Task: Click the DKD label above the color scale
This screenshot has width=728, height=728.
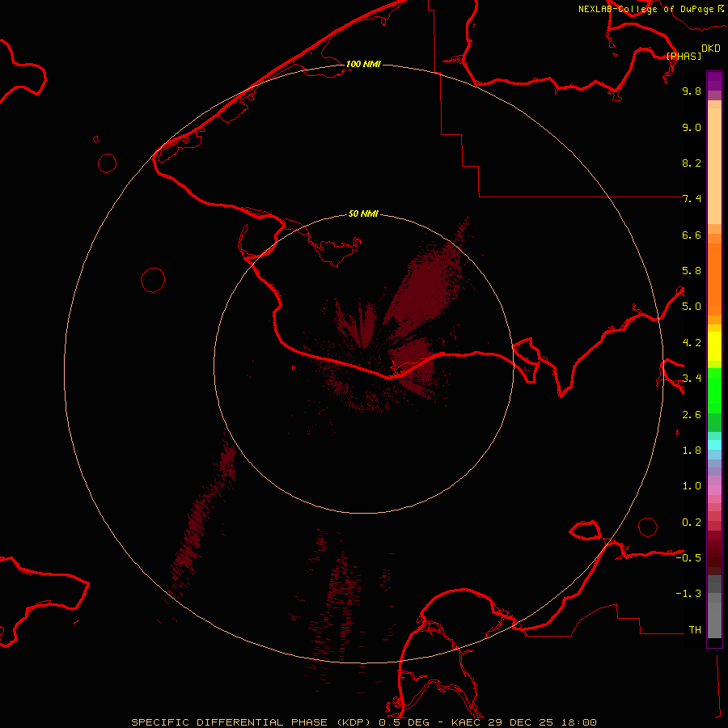Action: 711,49
